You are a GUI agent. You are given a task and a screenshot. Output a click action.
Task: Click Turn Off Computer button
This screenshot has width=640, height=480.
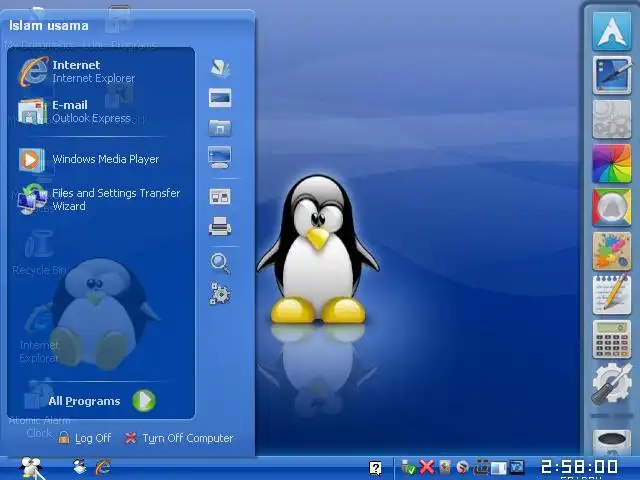click(179, 438)
